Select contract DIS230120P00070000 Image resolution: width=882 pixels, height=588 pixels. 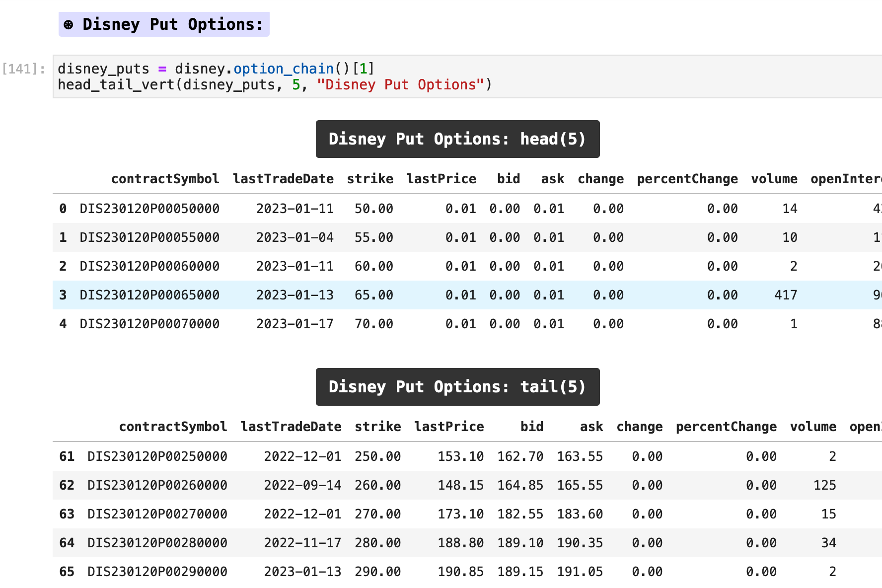click(149, 324)
